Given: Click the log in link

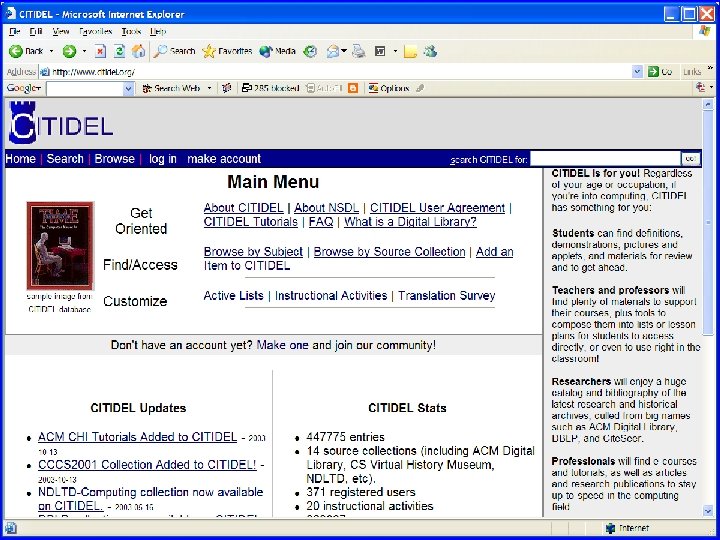Looking at the screenshot, I should coord(163,159).
